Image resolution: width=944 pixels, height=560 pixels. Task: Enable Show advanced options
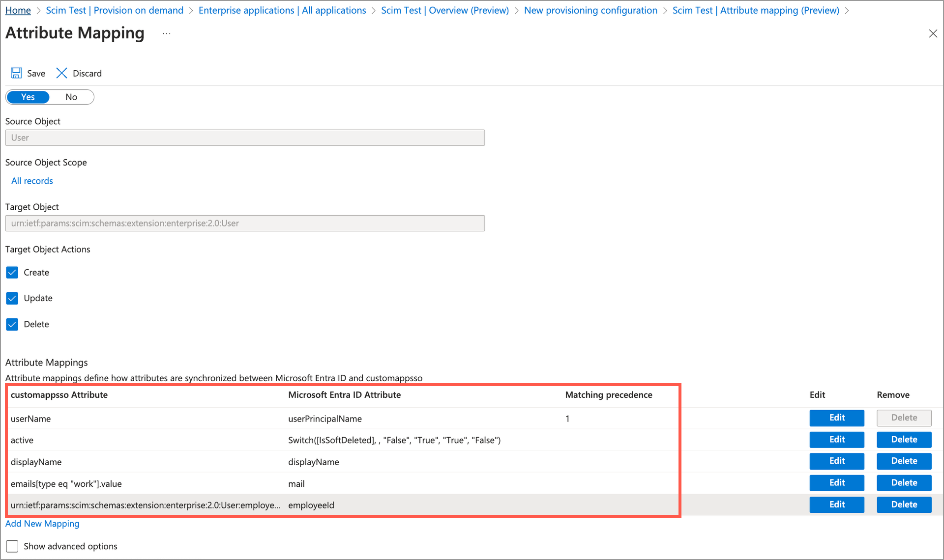click(x=12, y=546)
